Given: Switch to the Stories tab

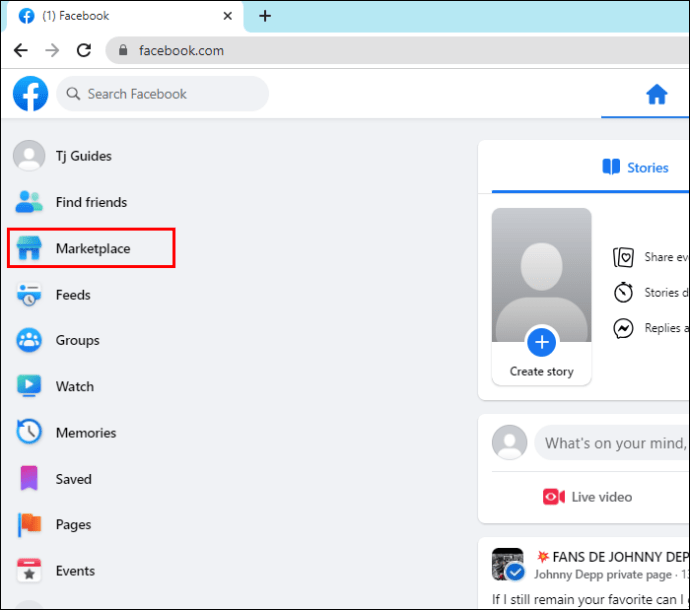Looking at the screenshot, I should (635, 167).
